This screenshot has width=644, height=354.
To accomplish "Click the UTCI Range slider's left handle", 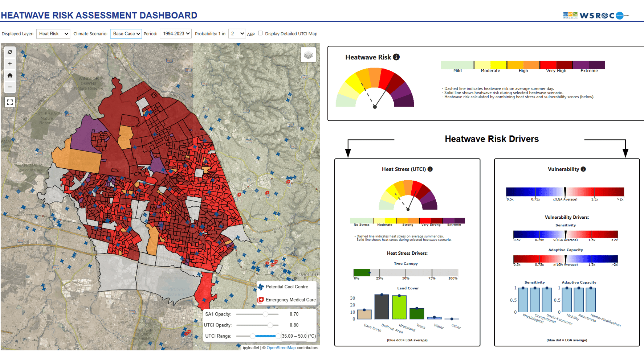I will tap(253, 336).
